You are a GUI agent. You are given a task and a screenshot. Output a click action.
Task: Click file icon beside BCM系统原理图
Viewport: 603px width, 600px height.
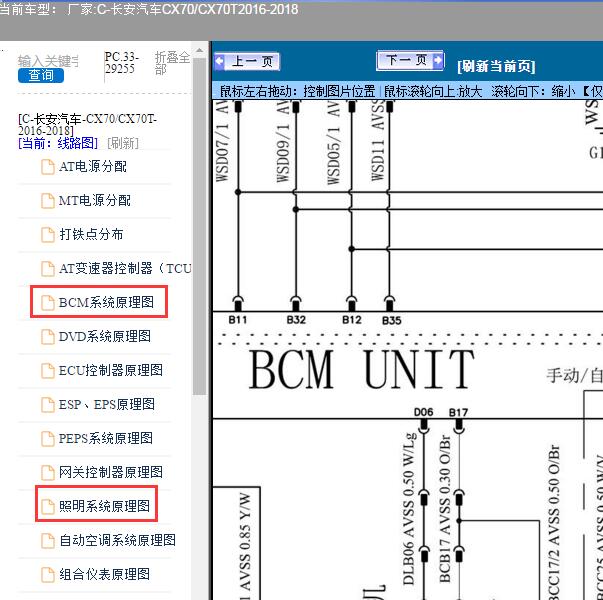(48, 302)
